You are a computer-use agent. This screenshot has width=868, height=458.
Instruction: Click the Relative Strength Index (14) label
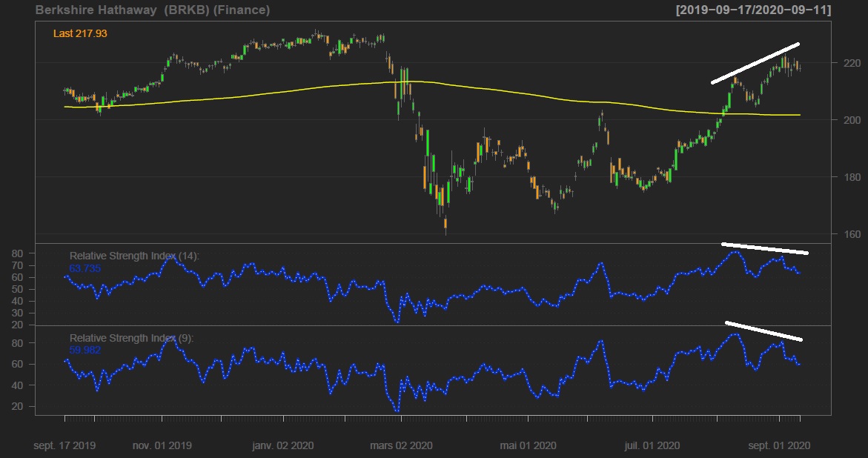pyautogui.click(x=134, y=256)
